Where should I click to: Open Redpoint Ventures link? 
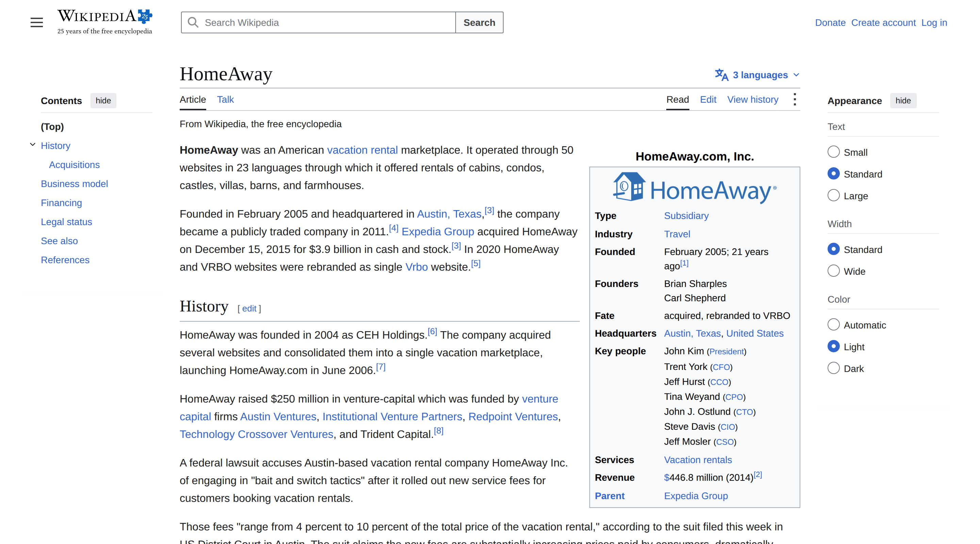point(513,417)
